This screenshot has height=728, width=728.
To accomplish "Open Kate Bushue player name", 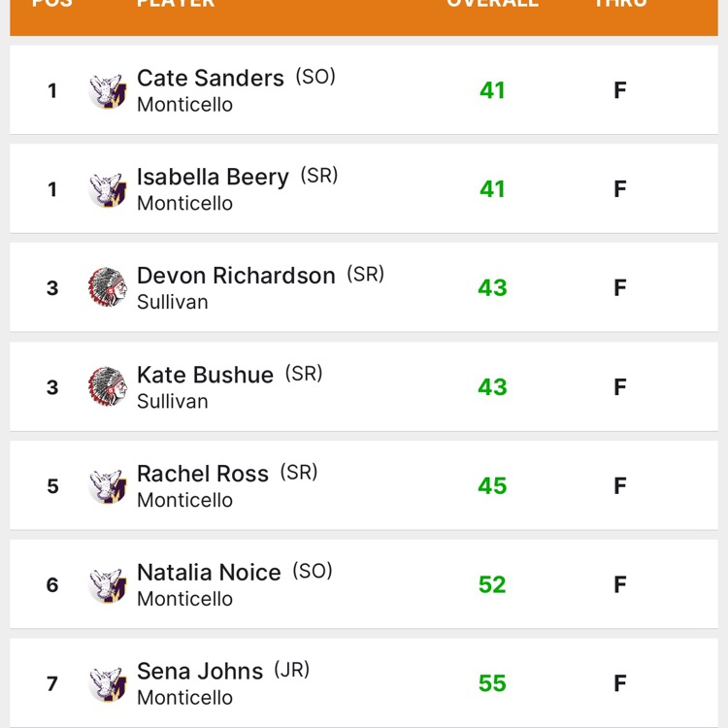I will 205,375.
